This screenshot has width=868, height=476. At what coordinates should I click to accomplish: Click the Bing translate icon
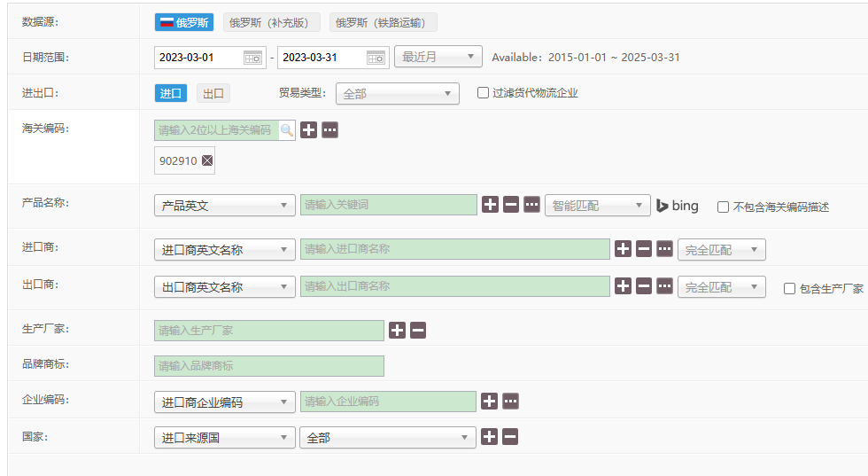(677, 206)
